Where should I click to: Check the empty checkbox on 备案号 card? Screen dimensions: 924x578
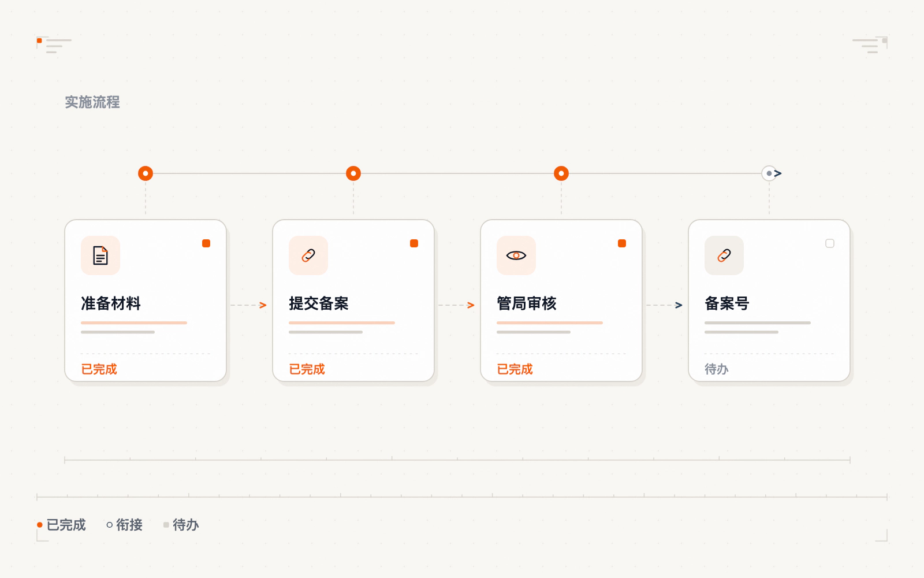tap(830, 243)
